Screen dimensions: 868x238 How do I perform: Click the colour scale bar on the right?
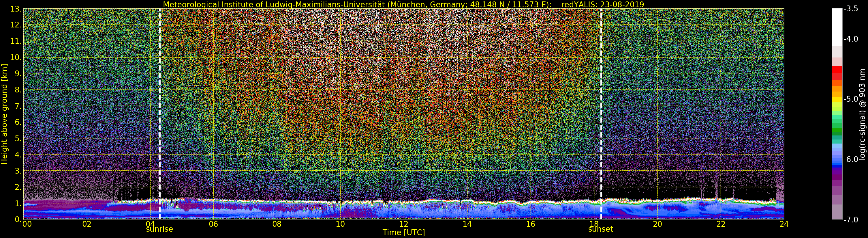837,114
